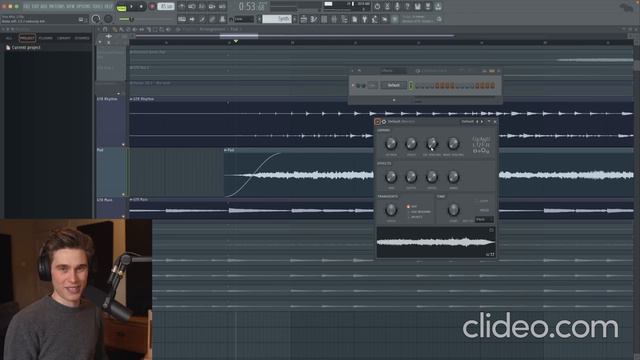Open the Channel rack icon
This screenshot has width=640, height=360.
[324, 19]
